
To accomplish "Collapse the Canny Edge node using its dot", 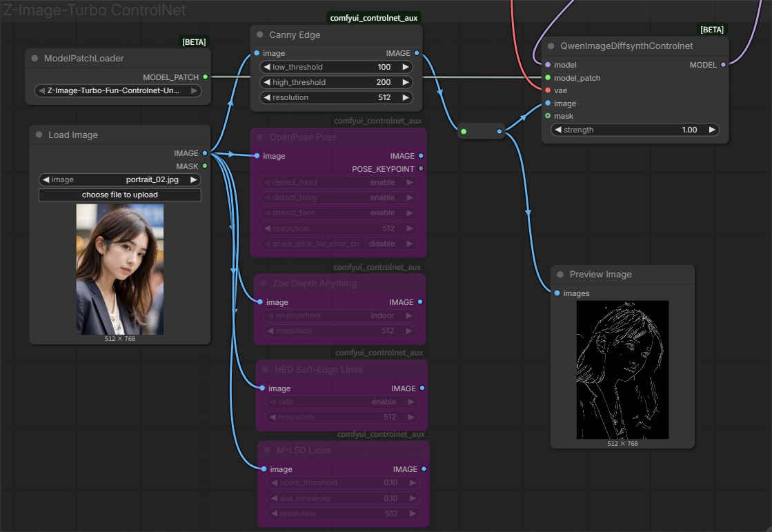I will [260, 35].
